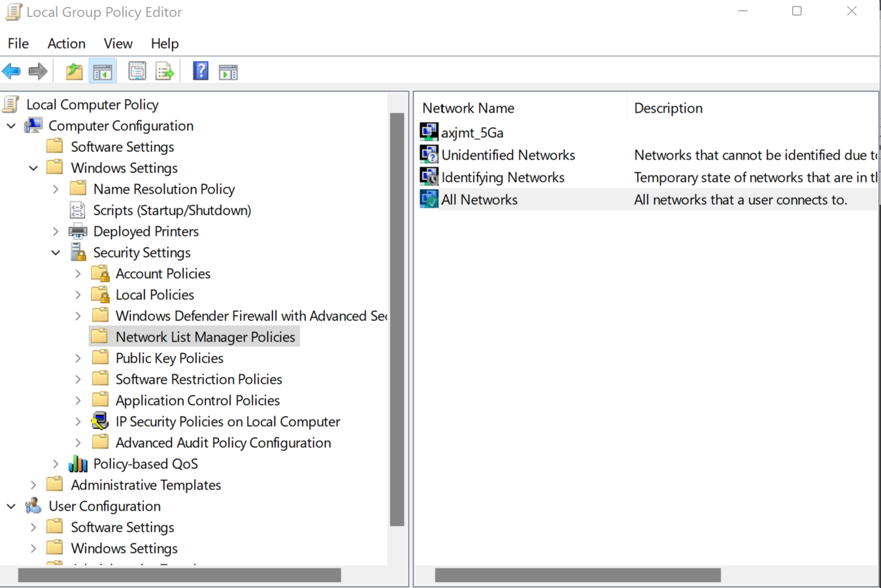
Task: Click the Forward arrow toolbar icon
Action: (38, 71)
